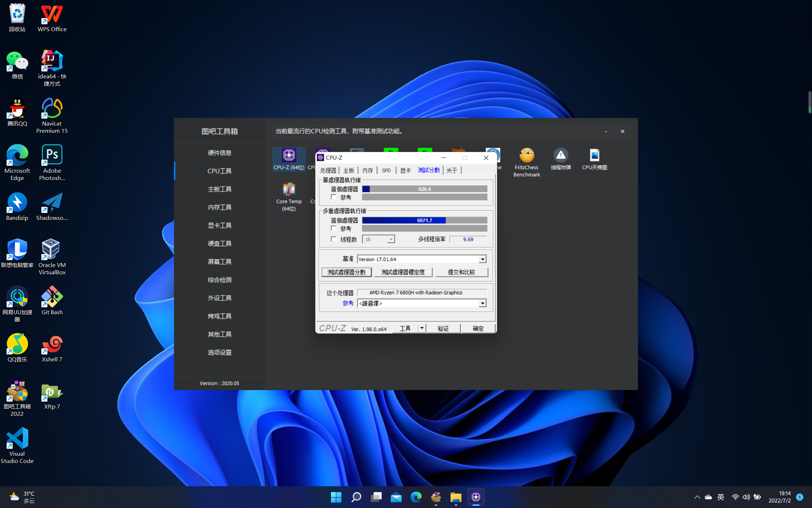Open 联想电脑管家 desktop icon
This screenshot has width=812, height=508.
point(17,253)
